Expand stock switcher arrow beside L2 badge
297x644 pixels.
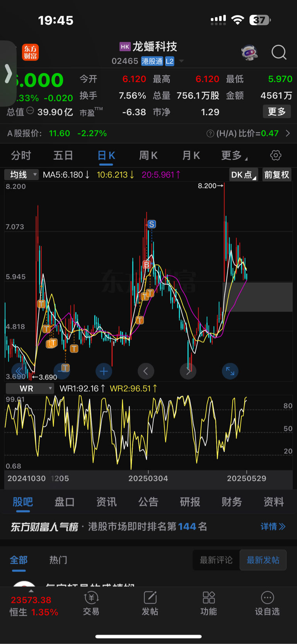tap(181, 61)
